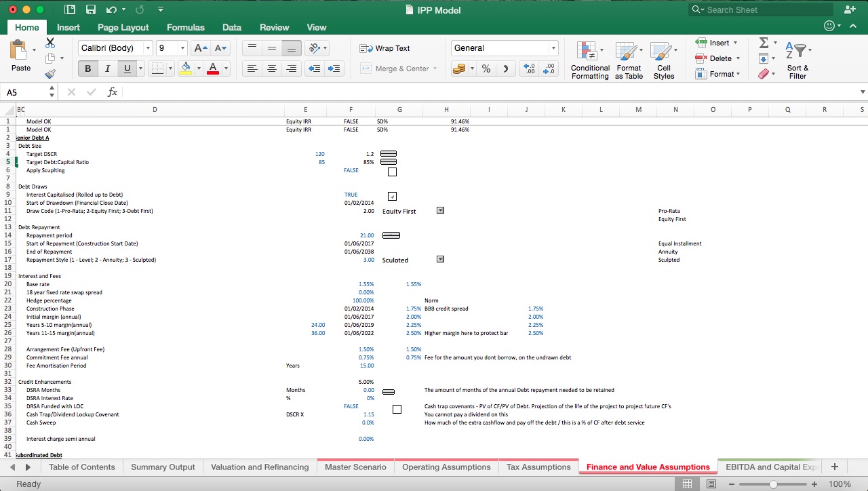Image resolution: width=868 pixels, height=491 pixels.
Task: Open the Tax Assumptions sheet tab
Action: 538,467
